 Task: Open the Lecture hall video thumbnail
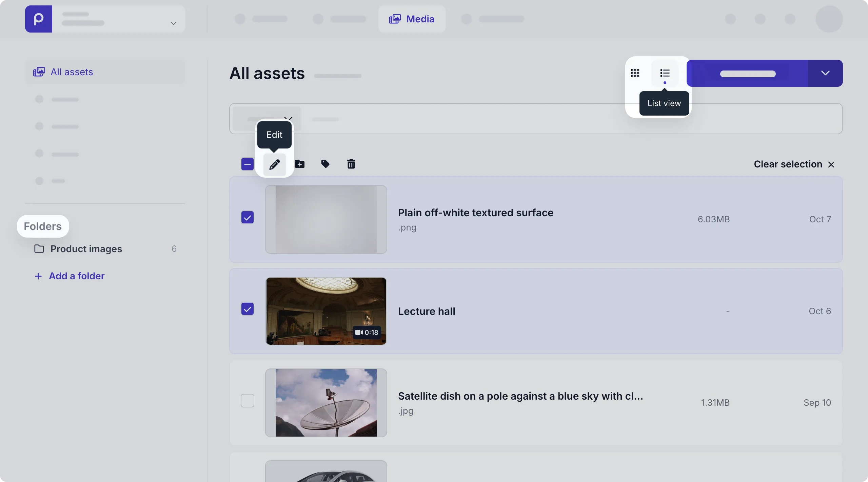click(326, 311)
